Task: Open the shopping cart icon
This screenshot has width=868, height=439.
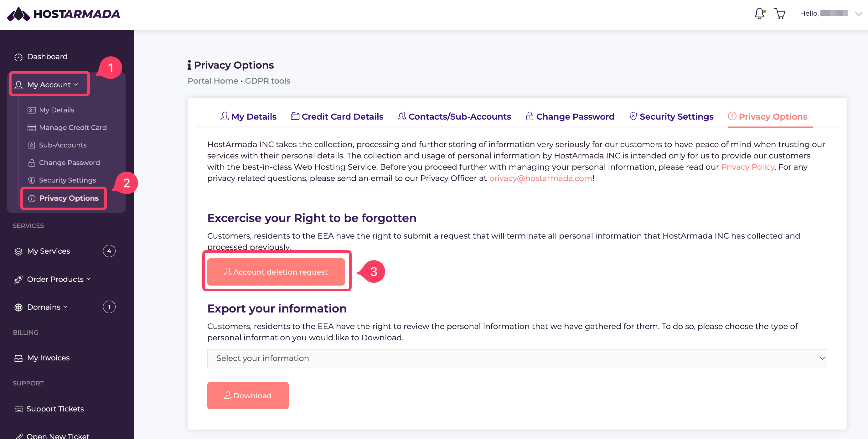Action: click(x=780, y=13)
